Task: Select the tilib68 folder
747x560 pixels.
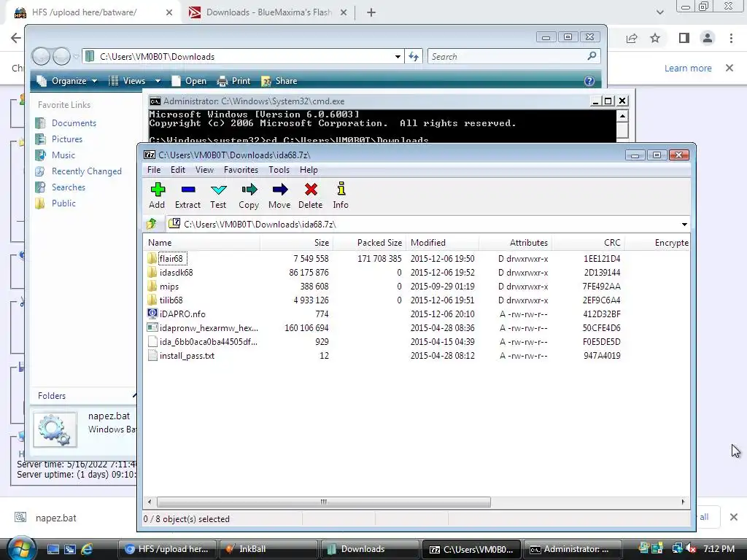Action: 171,300
